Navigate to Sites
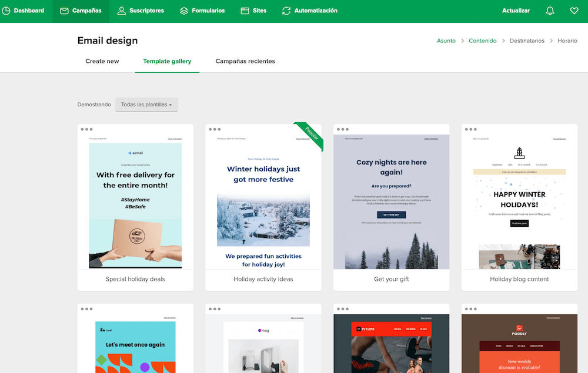Image resolution: width=588 pixels, height=373 pixels. point(253,11)
